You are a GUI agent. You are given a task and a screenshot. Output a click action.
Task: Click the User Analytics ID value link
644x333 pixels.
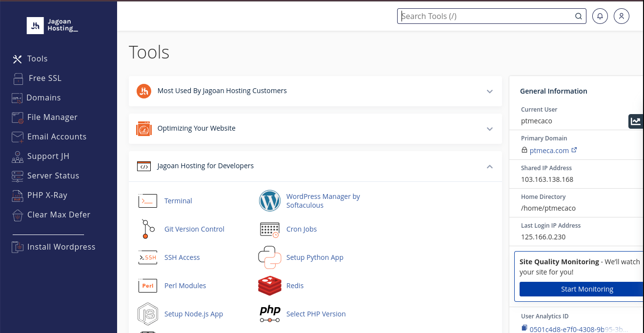pos(579,329)
